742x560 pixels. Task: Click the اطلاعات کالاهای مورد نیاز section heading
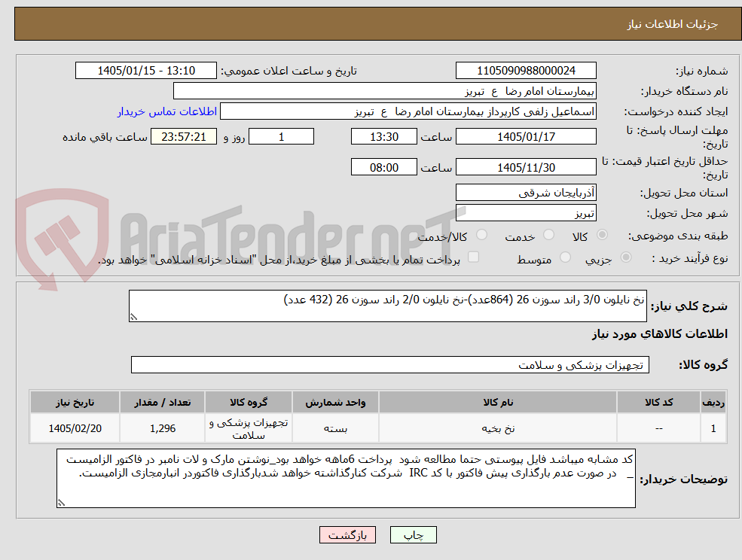pos(660,334)
